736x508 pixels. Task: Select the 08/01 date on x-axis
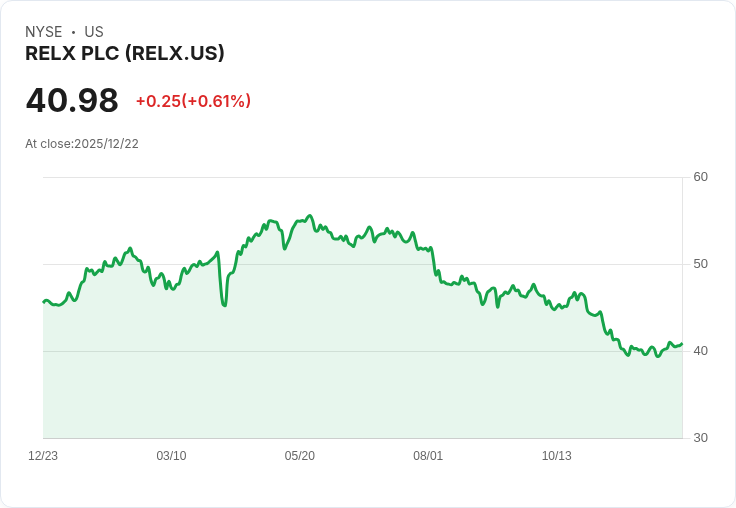428,456
